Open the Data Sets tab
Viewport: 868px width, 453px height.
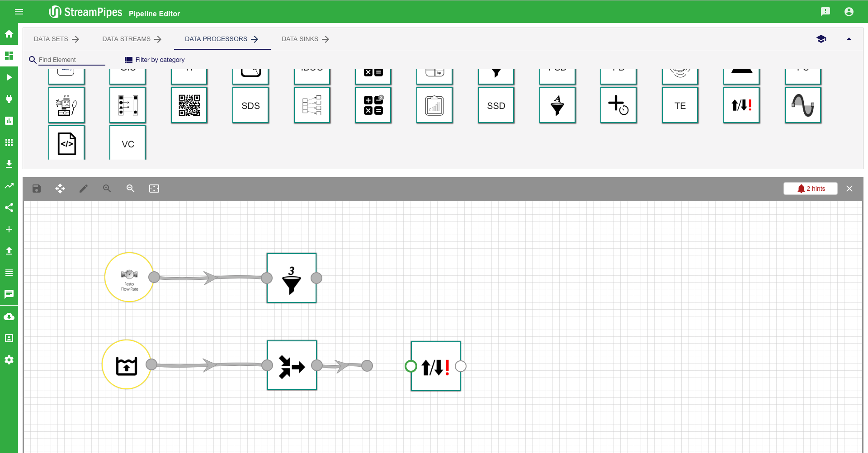coord(57,39)
